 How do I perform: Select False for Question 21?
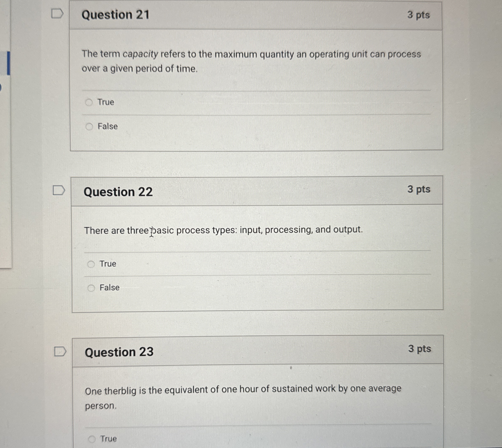point(89,126)
